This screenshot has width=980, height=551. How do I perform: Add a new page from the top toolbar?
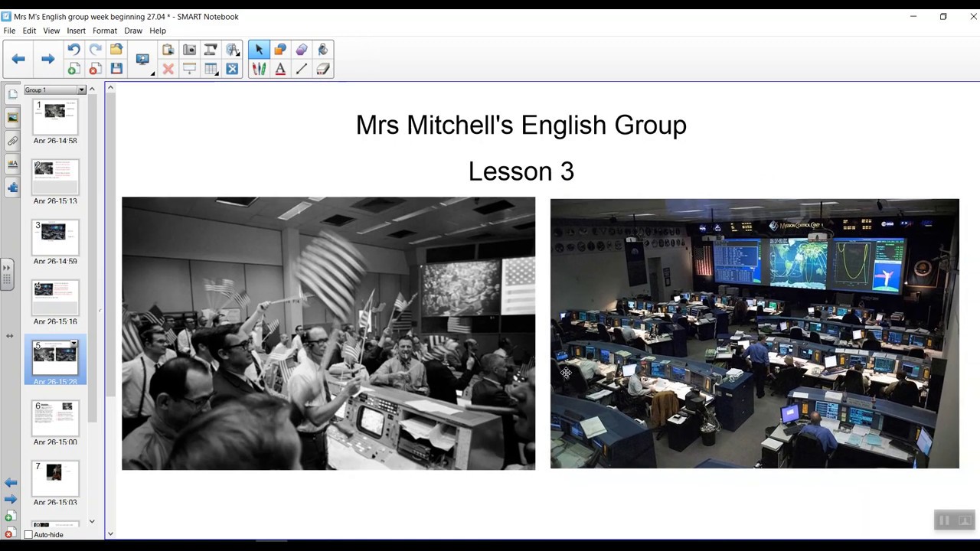pos(73,69)
